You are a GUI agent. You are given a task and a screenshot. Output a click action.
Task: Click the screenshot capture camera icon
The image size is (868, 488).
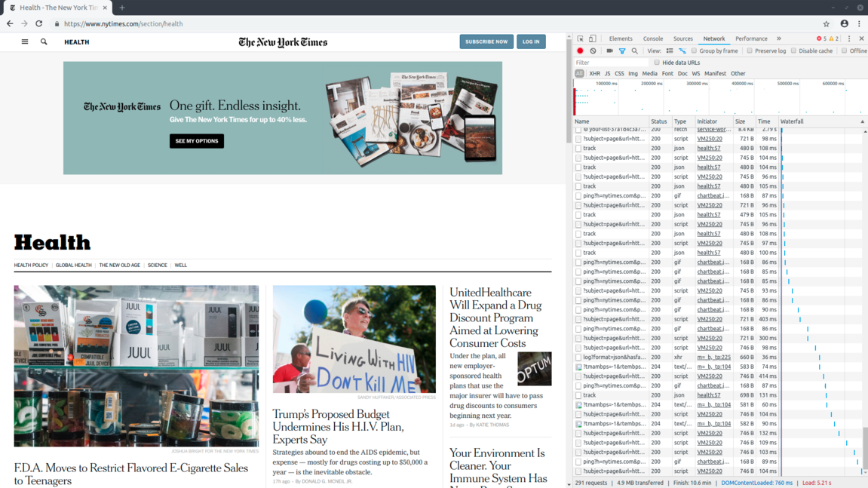pos(609,50)
